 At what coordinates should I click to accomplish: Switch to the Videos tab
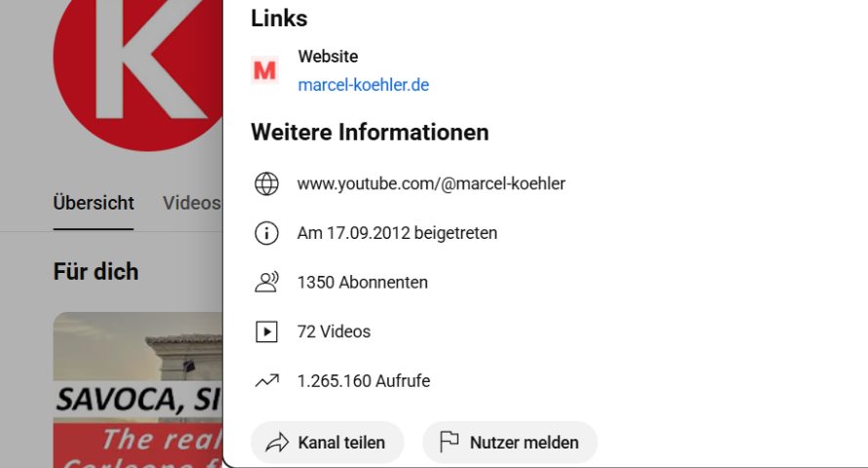191,203
